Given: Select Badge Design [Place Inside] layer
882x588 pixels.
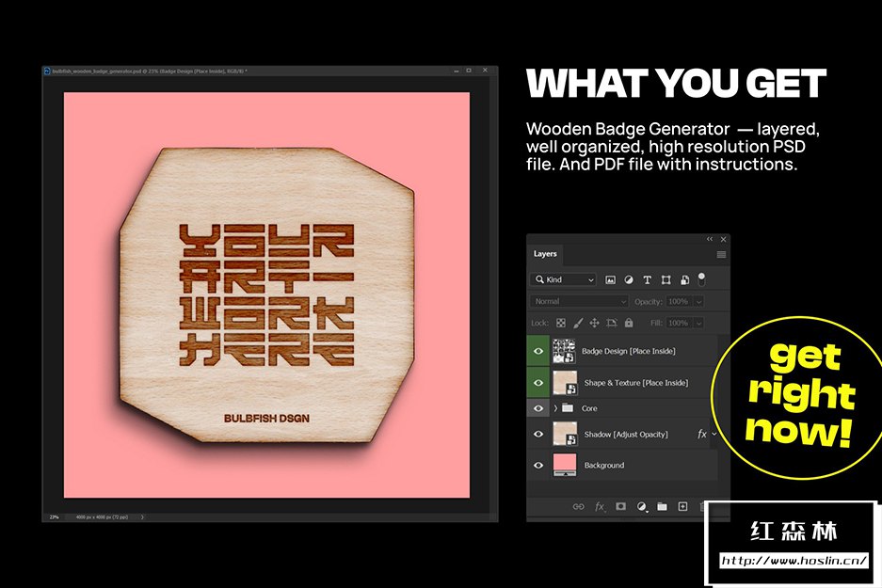Looking at the screenshot, I should pyautogui.click(x=628, y=351).
